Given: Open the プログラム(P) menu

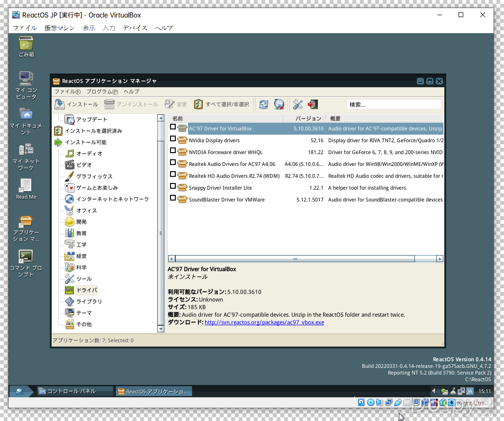Looking at the screenshot, I should point(102,92).
